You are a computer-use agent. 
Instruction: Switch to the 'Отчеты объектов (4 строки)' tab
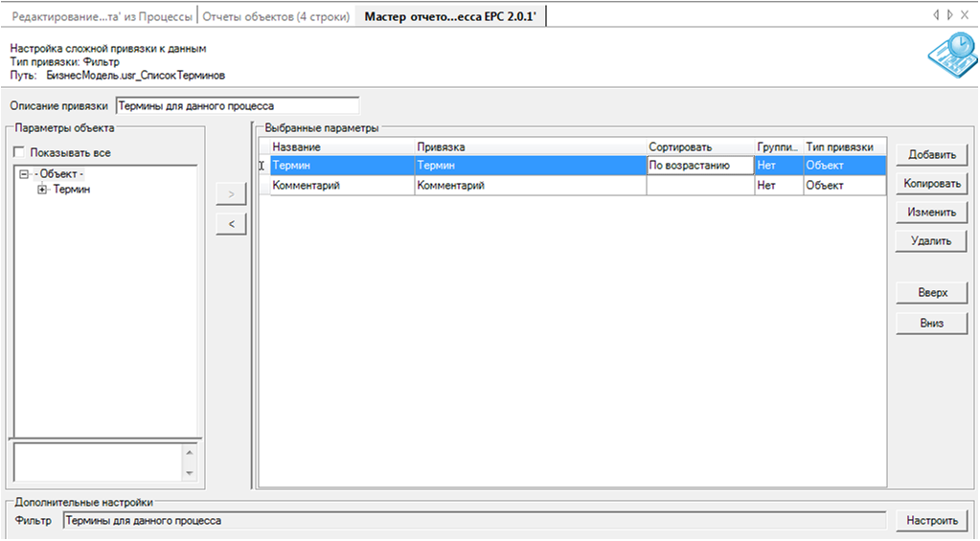click(x=276, y=15)
